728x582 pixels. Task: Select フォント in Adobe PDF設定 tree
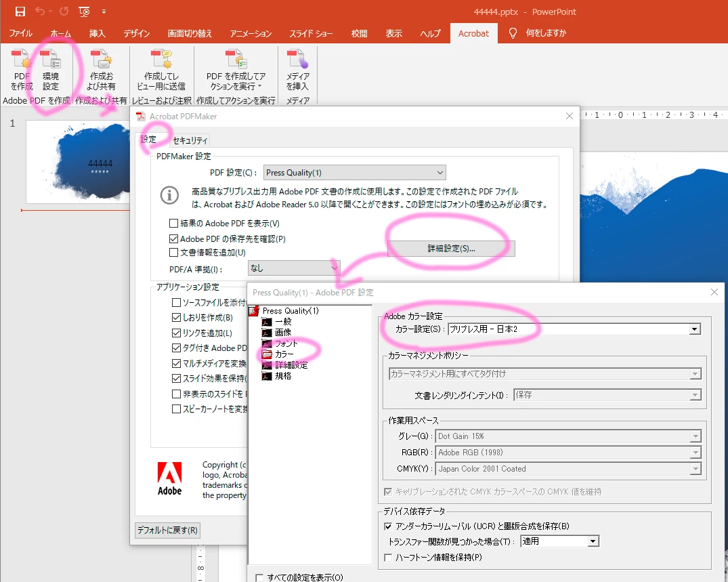click(286, 344)
